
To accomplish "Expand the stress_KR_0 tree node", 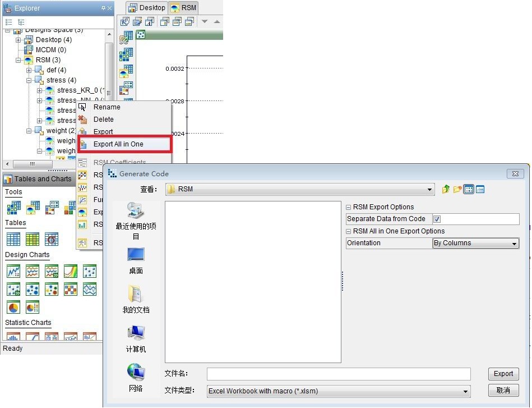I will [39, 91].
